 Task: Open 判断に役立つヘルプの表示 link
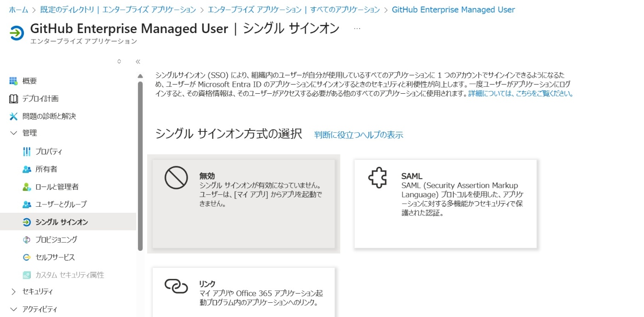(359, 135)
